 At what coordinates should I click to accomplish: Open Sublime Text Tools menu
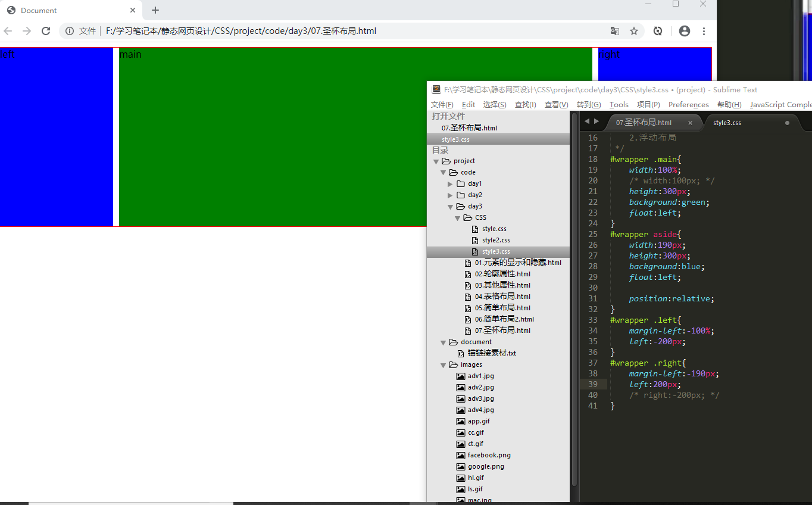click(619, 105)
